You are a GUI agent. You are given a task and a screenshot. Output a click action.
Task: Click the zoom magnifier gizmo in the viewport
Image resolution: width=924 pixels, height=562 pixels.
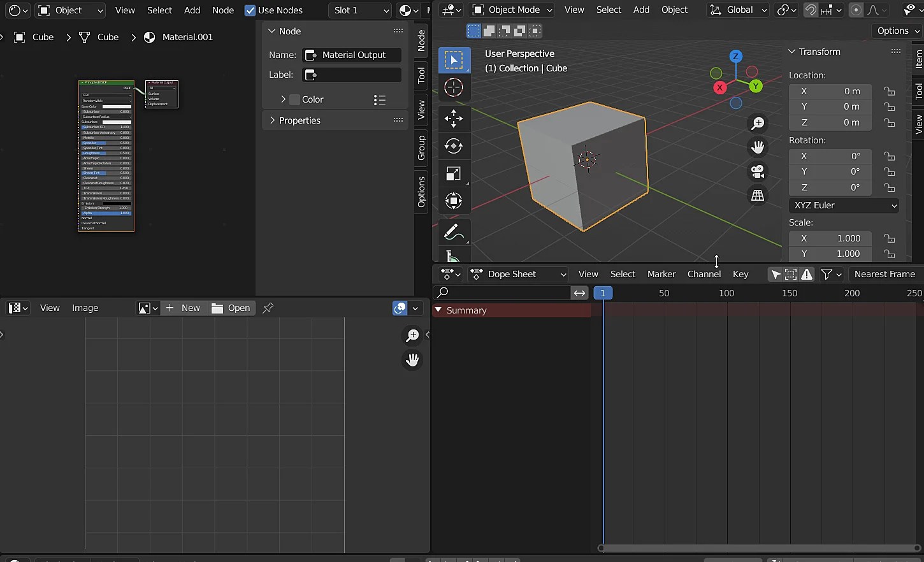coord(758,123)
